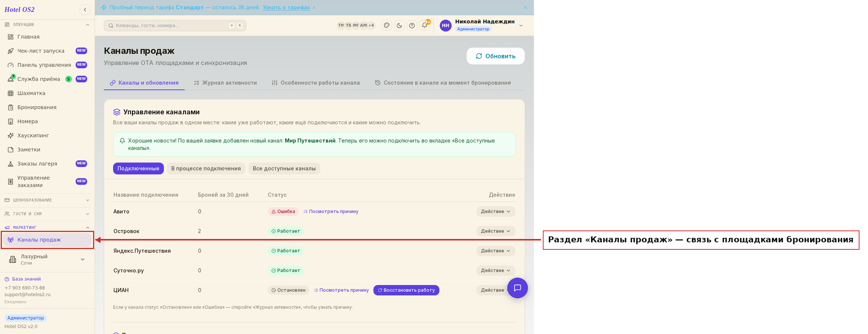Click the Работает status for Островок
The height and width of the screenshot is (334, 868).
[x=286, y=231]
